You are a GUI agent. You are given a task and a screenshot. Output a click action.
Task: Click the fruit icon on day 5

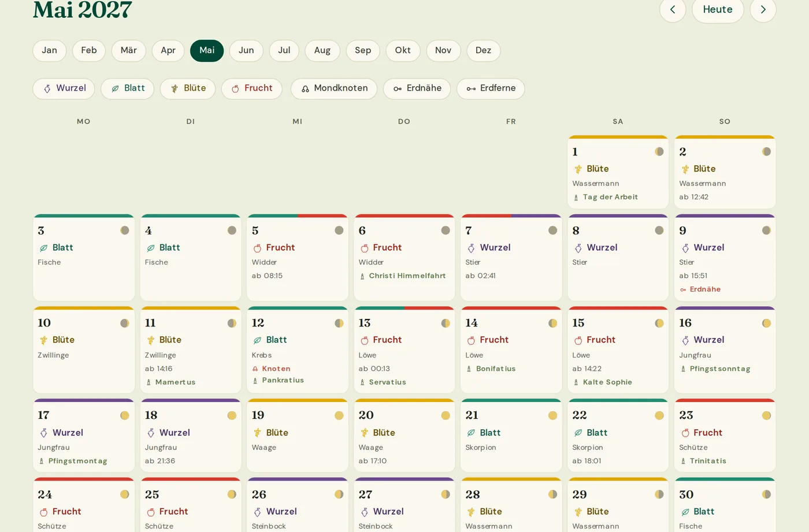click(258, 248)
